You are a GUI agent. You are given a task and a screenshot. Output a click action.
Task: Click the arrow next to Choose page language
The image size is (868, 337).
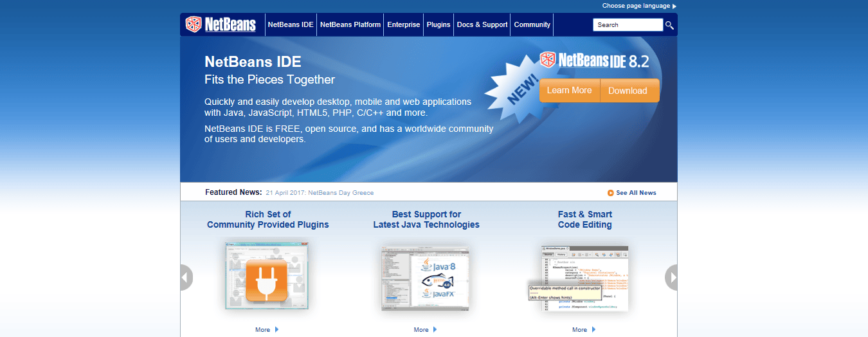point(674,6)
